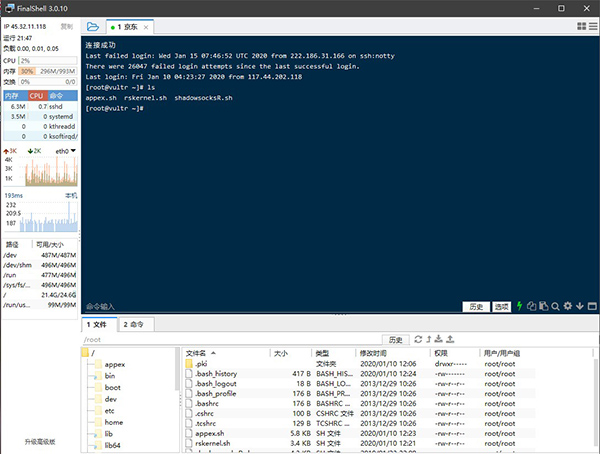Expand the boot folder in tree
The image size is (600, 454).
coord(113,387)
